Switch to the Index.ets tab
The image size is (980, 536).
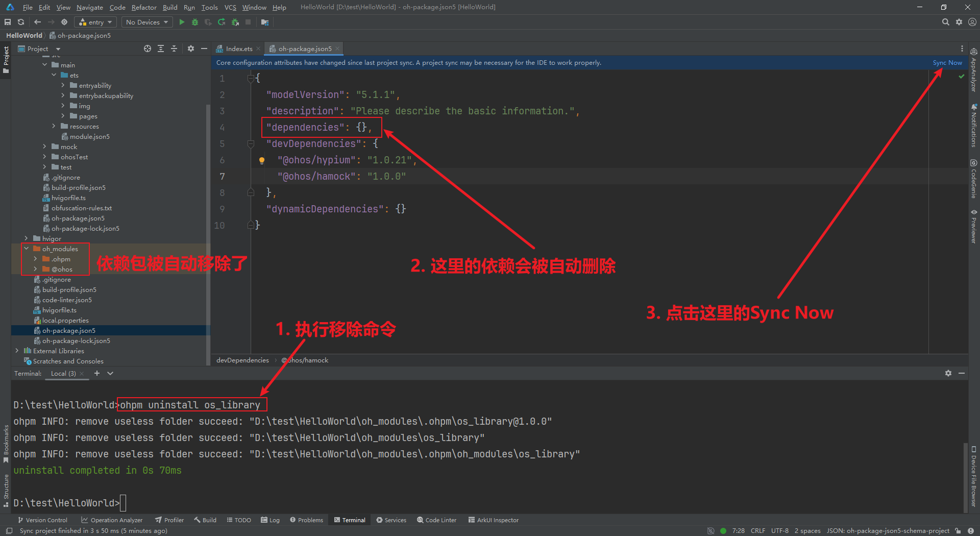coord(238,48)
